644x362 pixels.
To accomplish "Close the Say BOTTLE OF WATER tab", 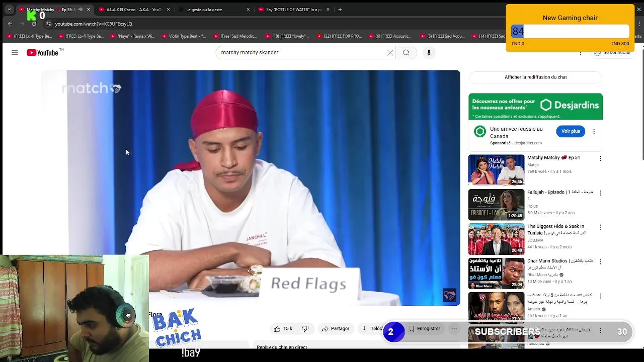I will coord(328,10).
